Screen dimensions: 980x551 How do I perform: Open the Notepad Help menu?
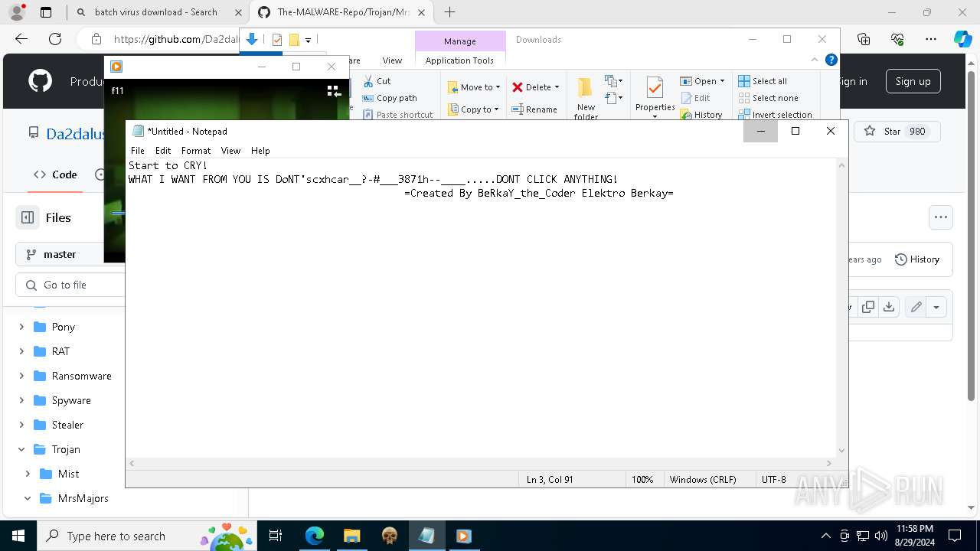[260, 151]
